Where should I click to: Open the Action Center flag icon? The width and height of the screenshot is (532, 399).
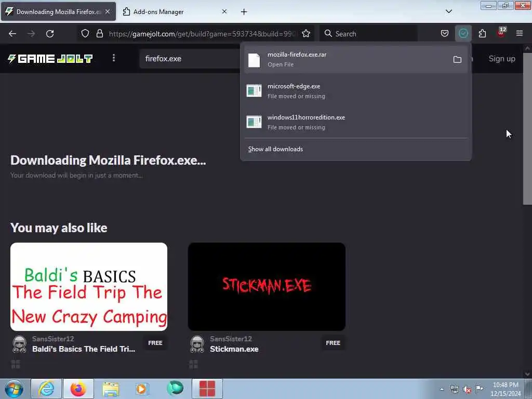pos(479,389)
